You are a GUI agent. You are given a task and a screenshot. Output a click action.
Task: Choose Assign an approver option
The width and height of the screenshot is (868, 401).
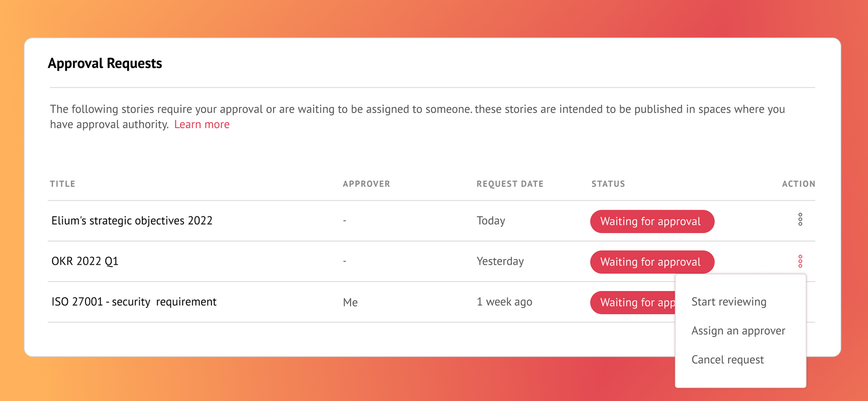pyautogui.click(x=738, y=331)
